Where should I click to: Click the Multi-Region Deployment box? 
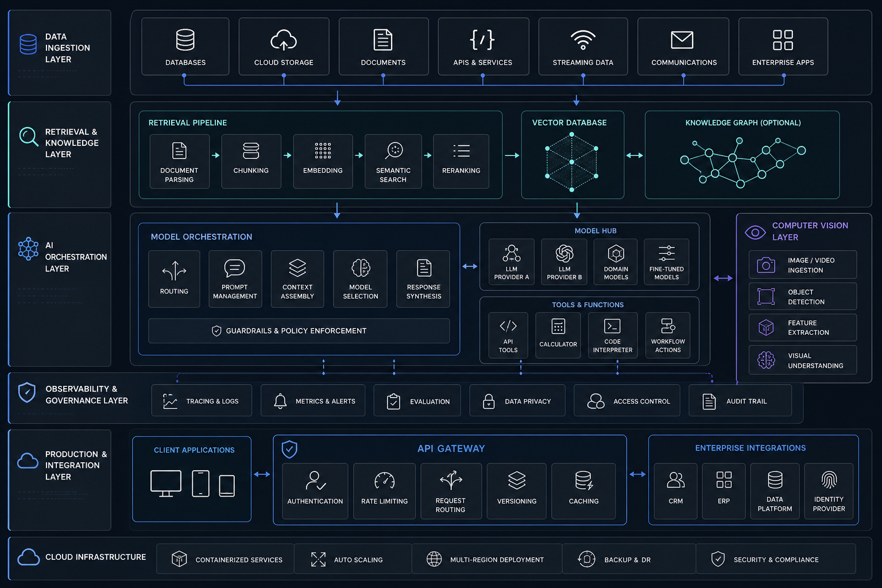pos(487,559)
